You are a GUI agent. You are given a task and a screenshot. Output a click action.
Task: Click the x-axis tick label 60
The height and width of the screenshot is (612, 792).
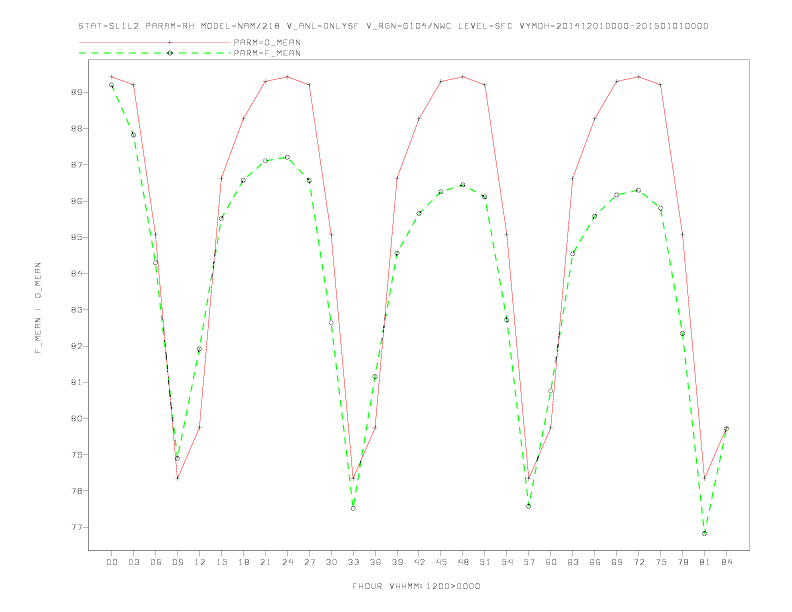(x=551, y=562)
